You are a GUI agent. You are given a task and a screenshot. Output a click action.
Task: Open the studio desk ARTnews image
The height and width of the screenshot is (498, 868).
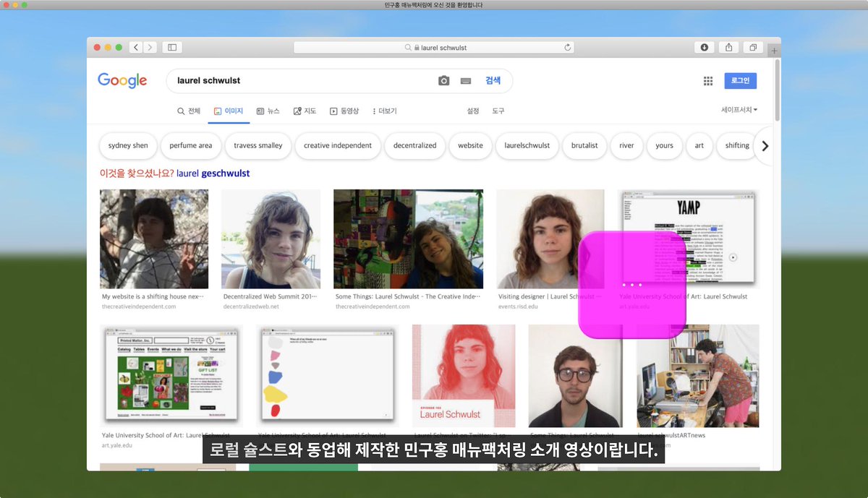click(x=698, y=376)
